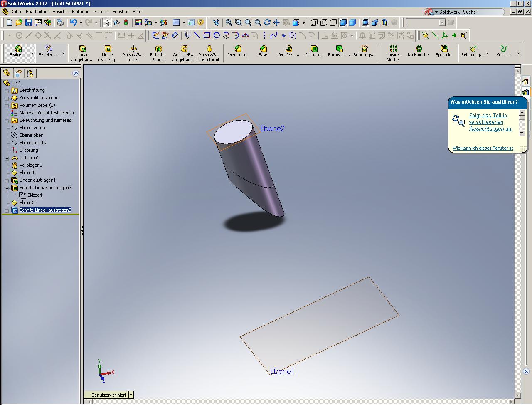Click 'Wie kann ich dieses Fenster' link
Viewport: 532px width, 405px height.
483,148
